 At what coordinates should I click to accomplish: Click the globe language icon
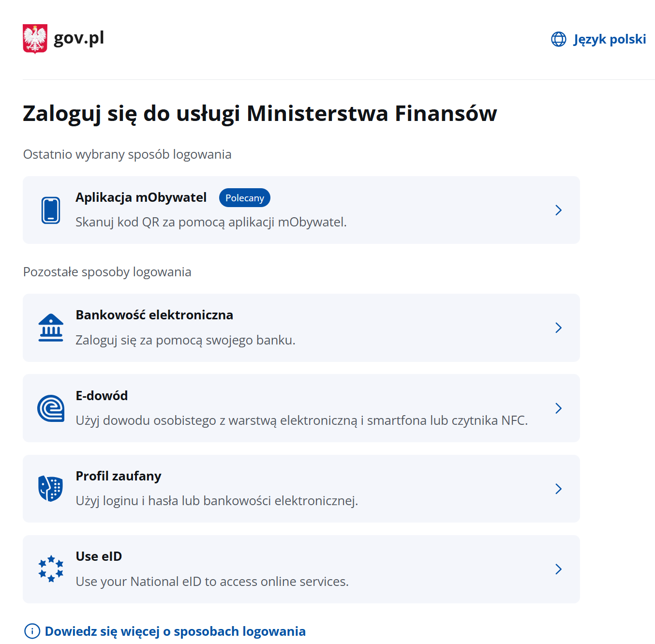(559, 39)
